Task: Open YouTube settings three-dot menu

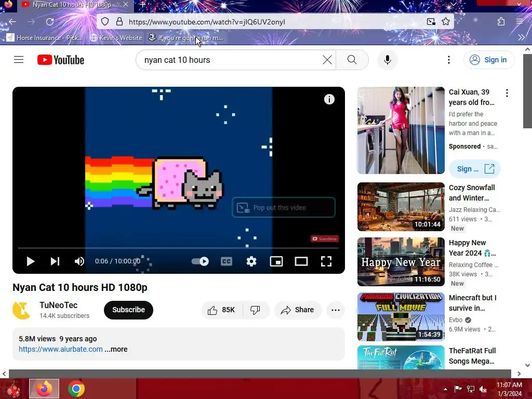Action: 448,60
